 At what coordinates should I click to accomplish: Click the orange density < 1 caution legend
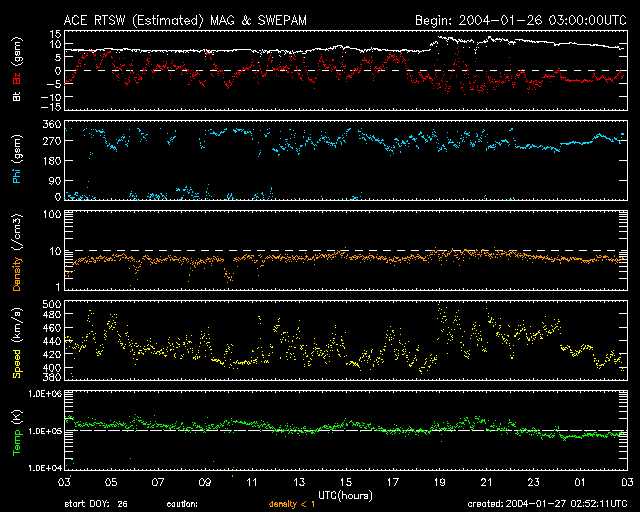point(292,504)
